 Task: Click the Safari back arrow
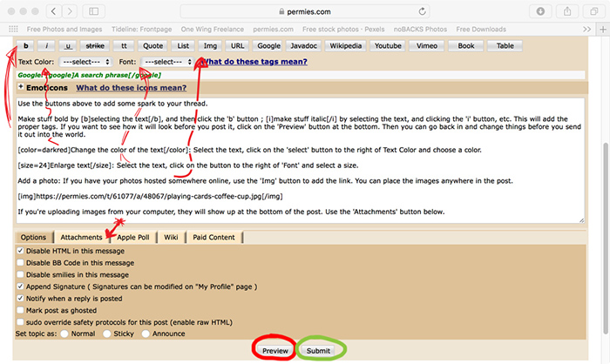[x=54, y=11]
